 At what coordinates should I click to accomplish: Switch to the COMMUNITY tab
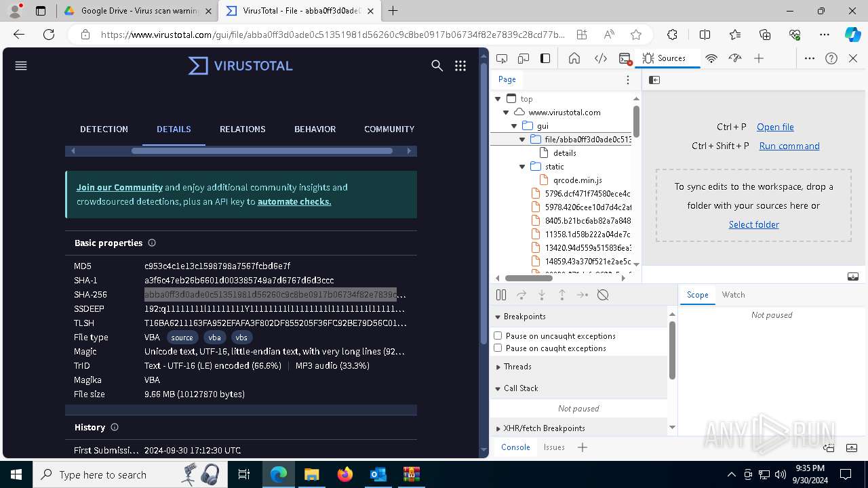pos(389,129)
